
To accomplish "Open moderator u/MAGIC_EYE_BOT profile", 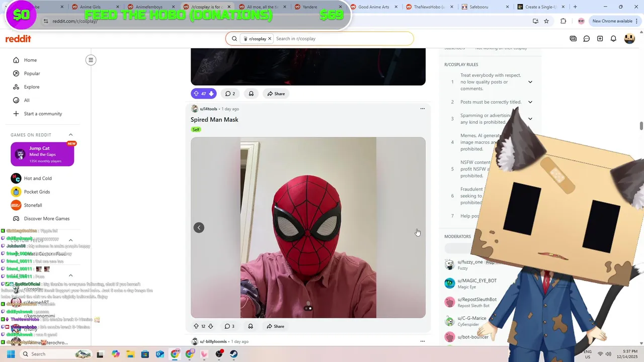I will click(477, 281).
